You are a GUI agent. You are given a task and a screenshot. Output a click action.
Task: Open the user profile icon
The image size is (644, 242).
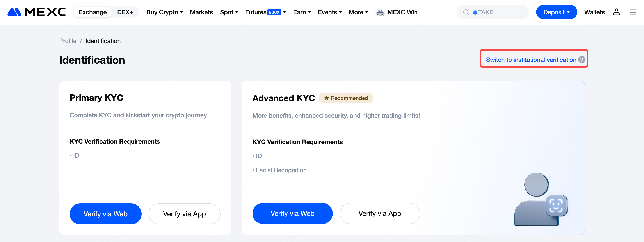click(616, 12)
